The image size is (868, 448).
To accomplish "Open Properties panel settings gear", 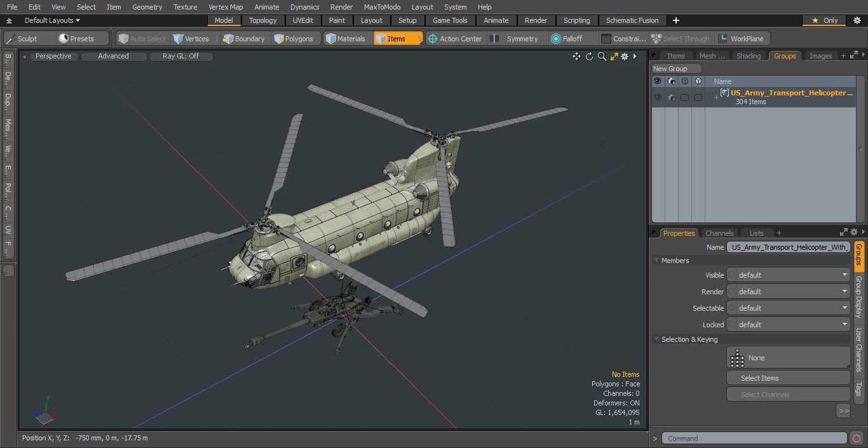I will (854, 233).
